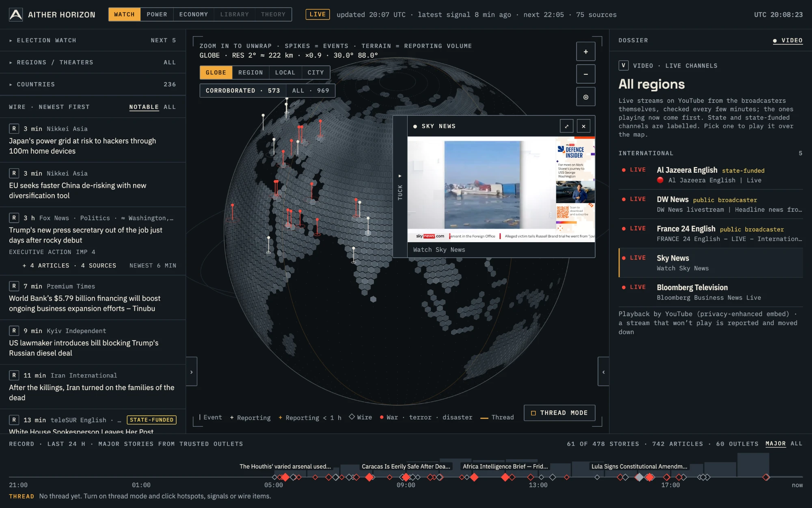Show All 969 events on globe
Screen dimensions: 812x508
[x=311, y=91]
